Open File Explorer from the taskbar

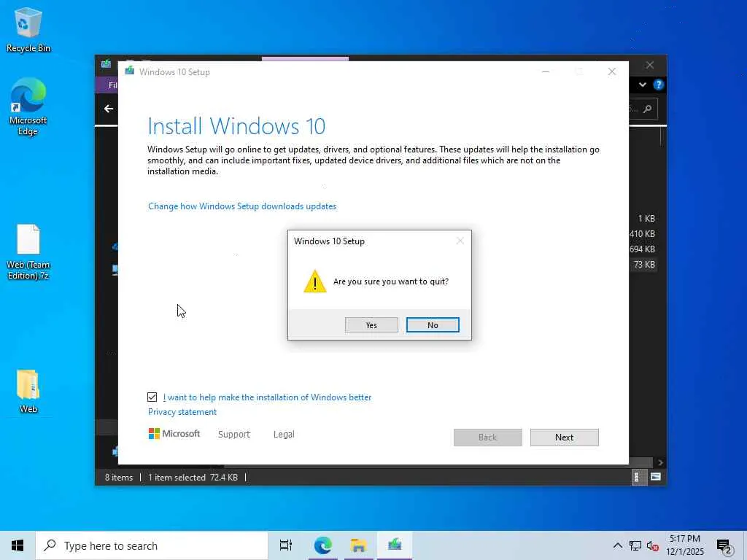pos(358,545)
